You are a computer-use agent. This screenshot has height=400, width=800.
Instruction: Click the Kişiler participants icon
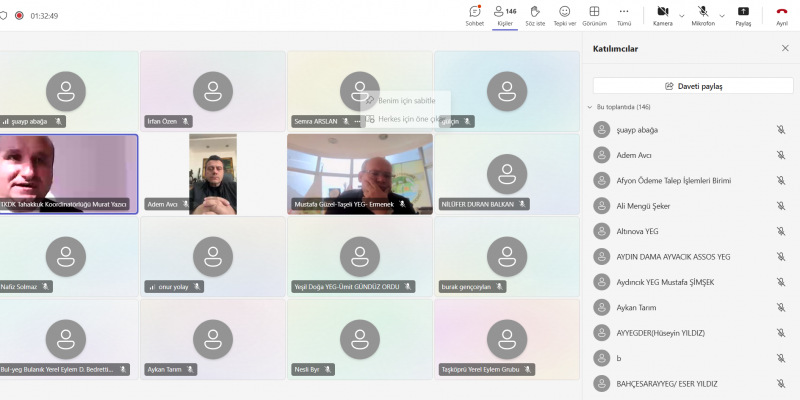(505, 14)
